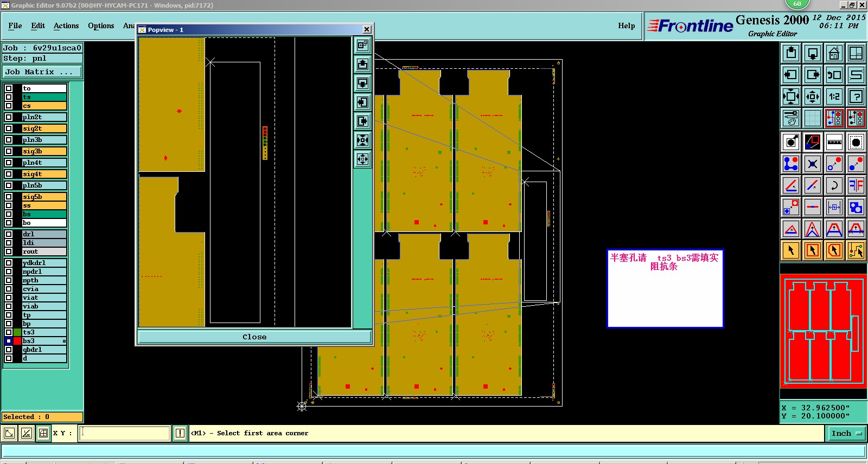Toggle display checkbox for layer drl

[x=9, y=234]
